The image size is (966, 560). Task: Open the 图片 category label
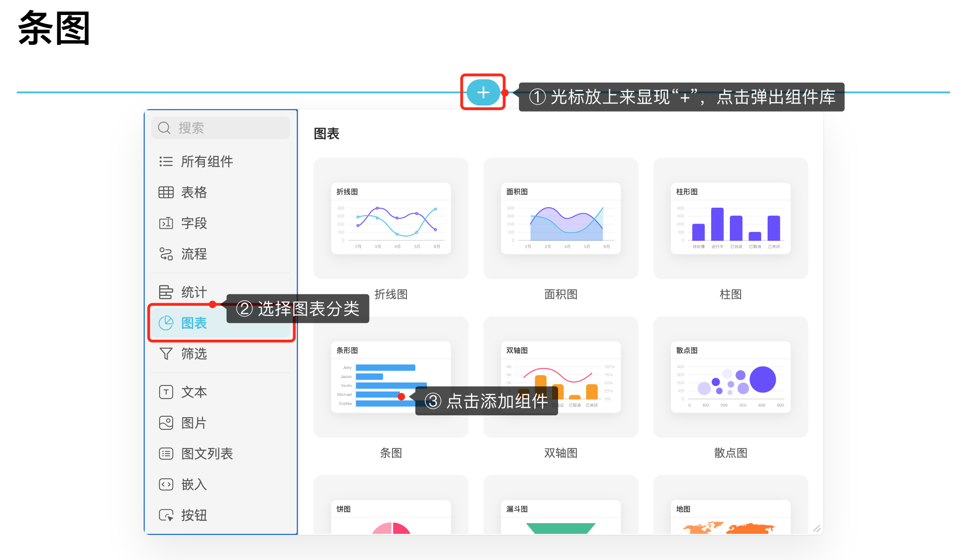pyautogui.click(x=194, y=423)
